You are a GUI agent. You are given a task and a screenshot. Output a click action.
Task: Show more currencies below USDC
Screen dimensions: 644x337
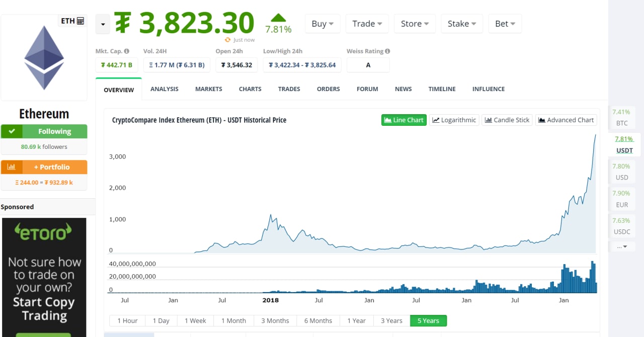[622, 246]
